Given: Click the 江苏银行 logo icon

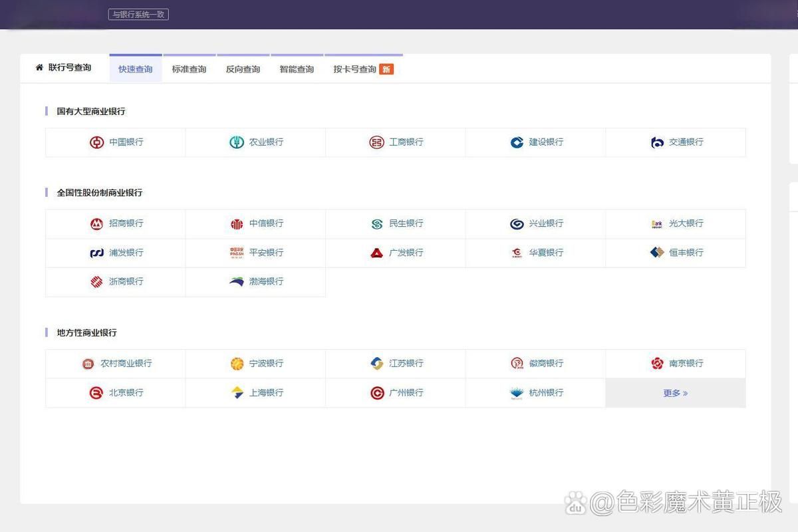Looking at the screenshot, I should click(377, 364).
